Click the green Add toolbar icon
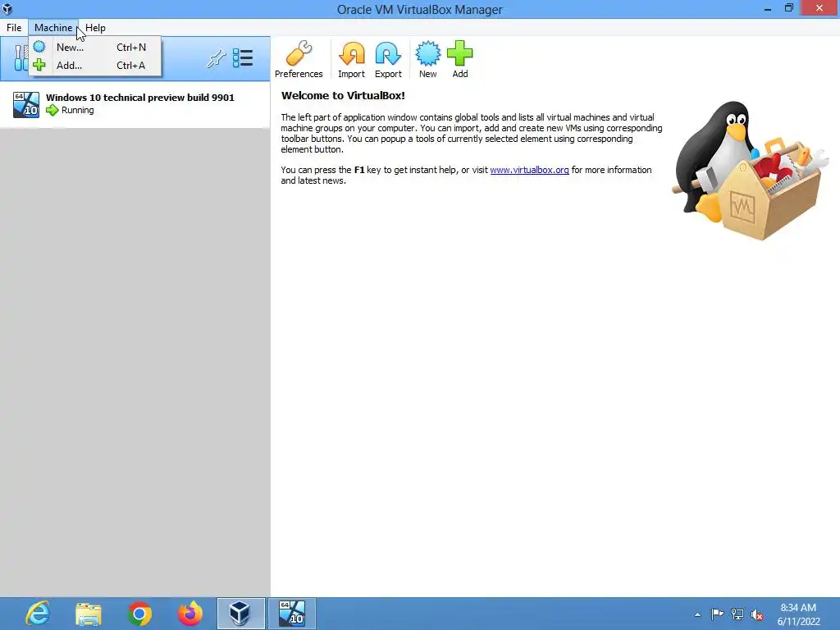This screenshot has height=630, width=840. coord(459,59)
